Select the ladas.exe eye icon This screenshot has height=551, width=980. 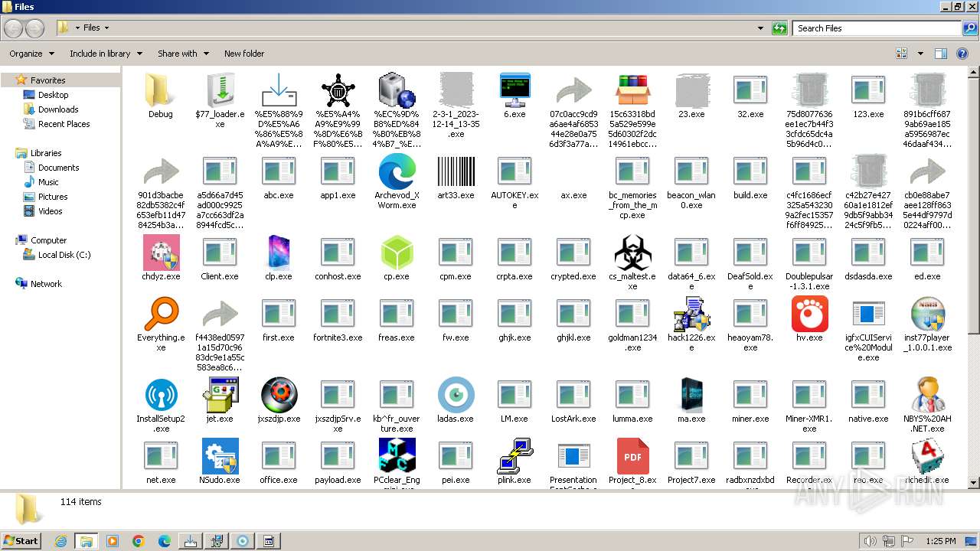click(x=456, y=395)
